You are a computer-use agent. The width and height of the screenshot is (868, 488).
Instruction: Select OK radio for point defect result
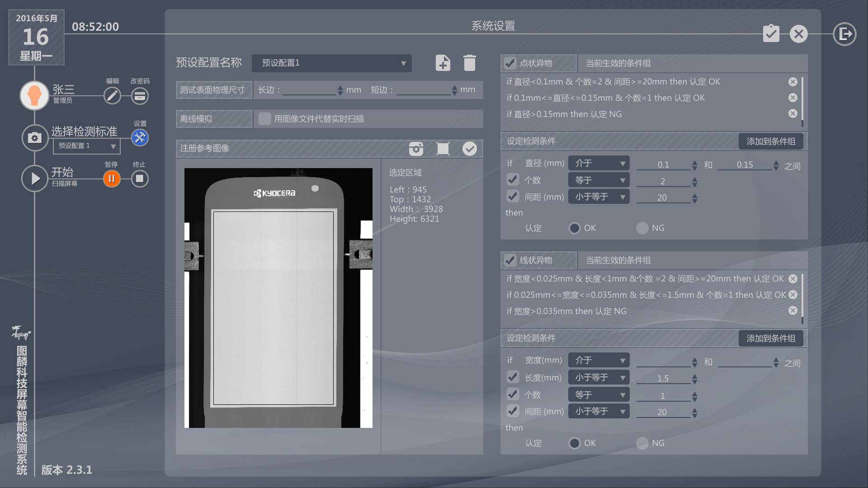click(575, 228)
